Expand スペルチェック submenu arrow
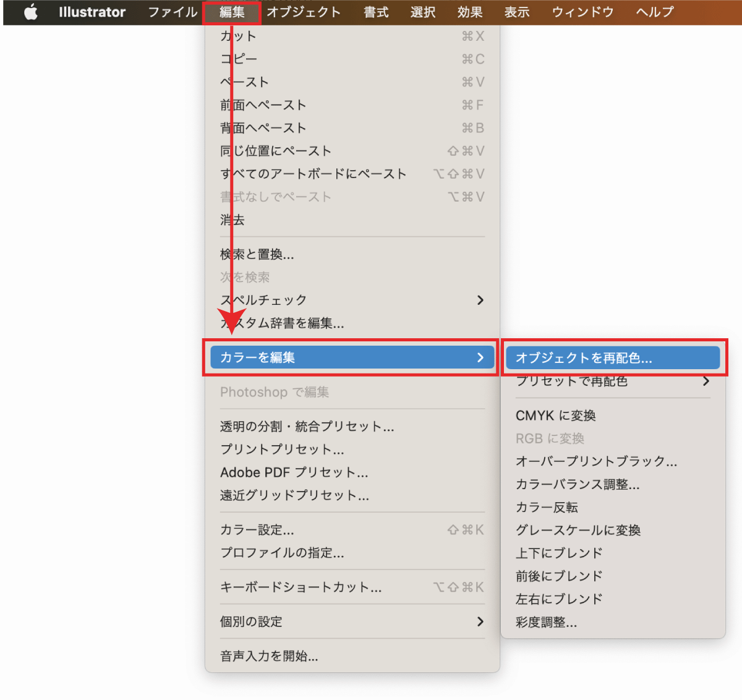 (x=480, y=300)
